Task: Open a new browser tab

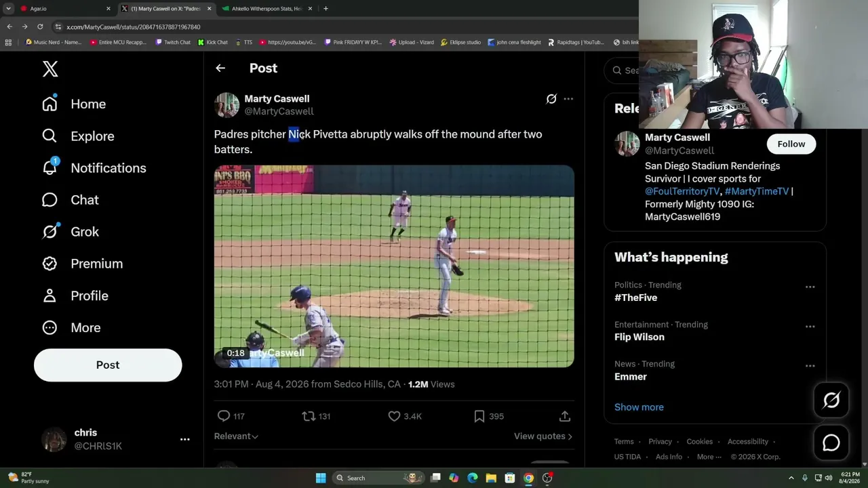Action: (325, 9)
